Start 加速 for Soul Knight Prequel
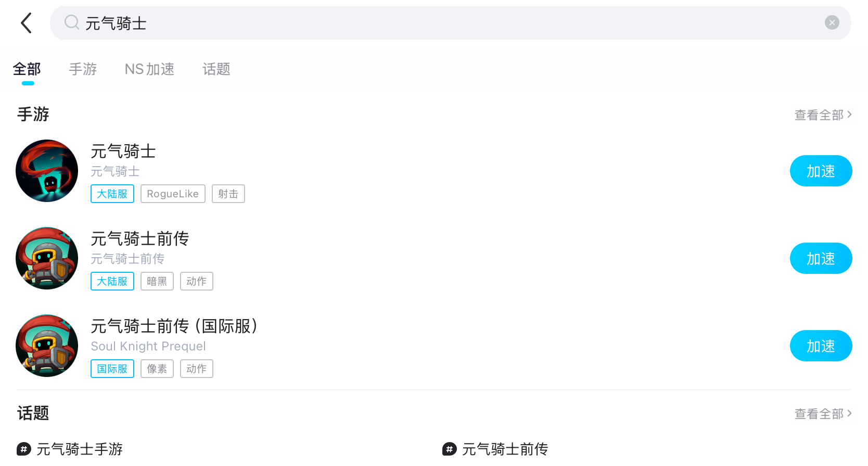This screenshot has width=868, height=466. pos(821,346)
